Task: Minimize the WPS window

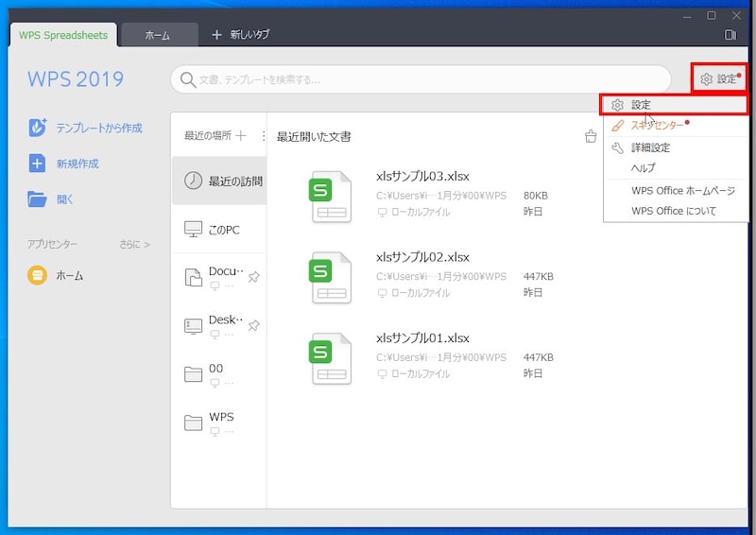Action: (687, 16)
